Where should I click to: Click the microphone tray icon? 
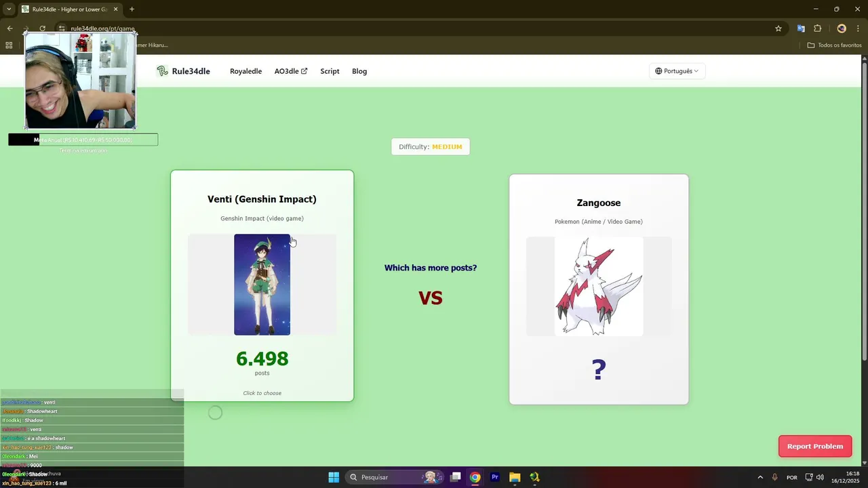click(x=774, y=477)
